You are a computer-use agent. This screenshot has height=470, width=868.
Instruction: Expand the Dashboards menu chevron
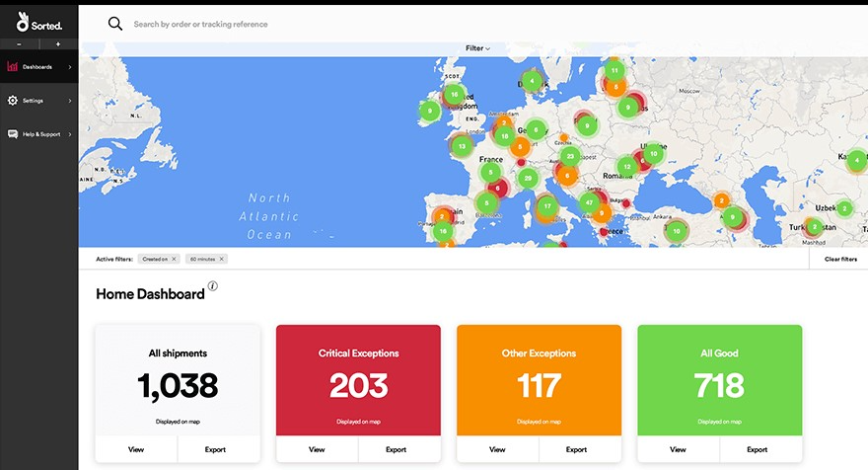pyautogui.click(x=70, y=67)
